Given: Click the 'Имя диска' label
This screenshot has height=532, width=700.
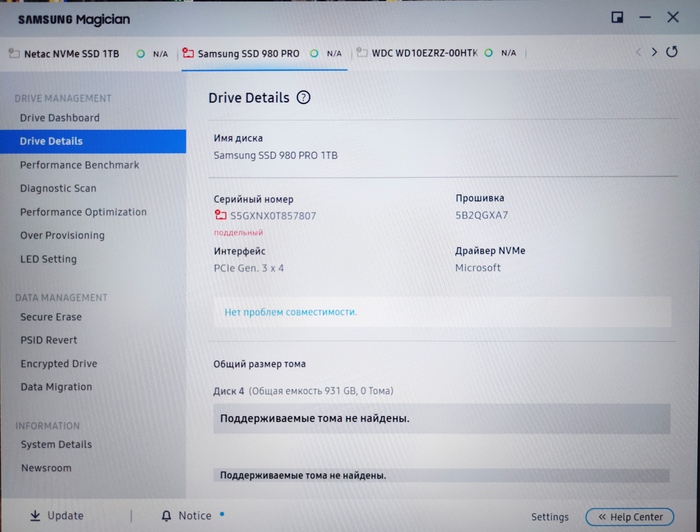Looking at the screenshot, I should (x=238, y=138).
